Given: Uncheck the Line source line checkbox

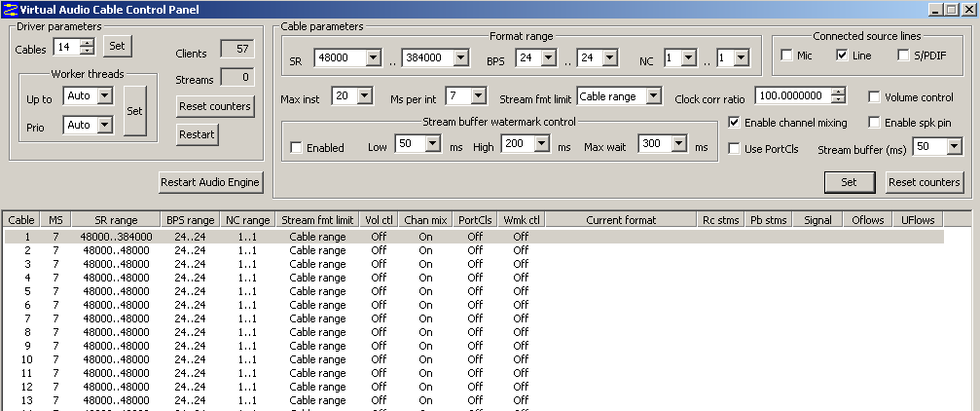Looking at the screenshot, I should click(x=842, y=56).
